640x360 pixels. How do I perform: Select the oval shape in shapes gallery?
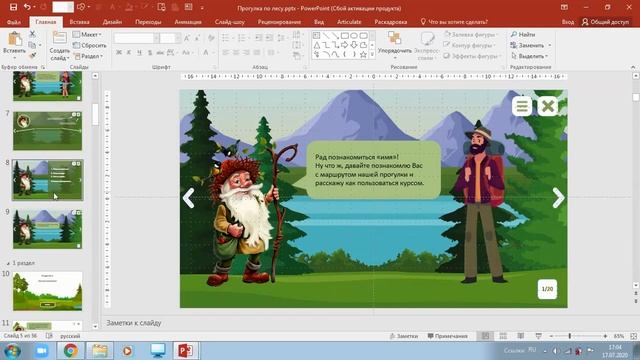354,36
